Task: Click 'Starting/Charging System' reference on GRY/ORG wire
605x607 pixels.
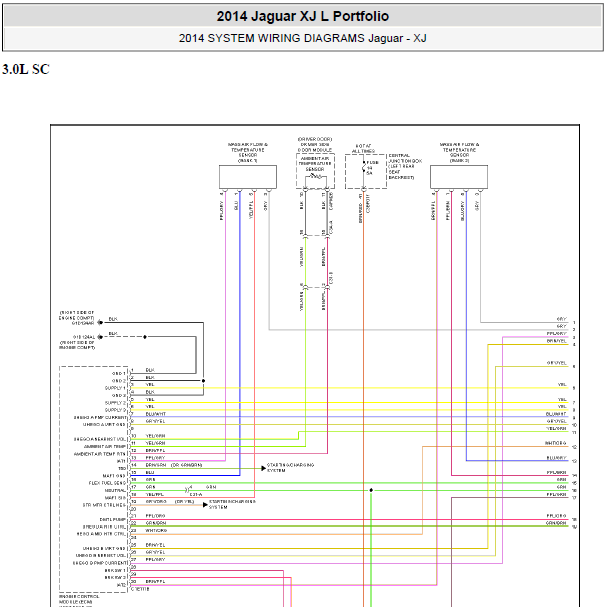Action: (232, 504)
